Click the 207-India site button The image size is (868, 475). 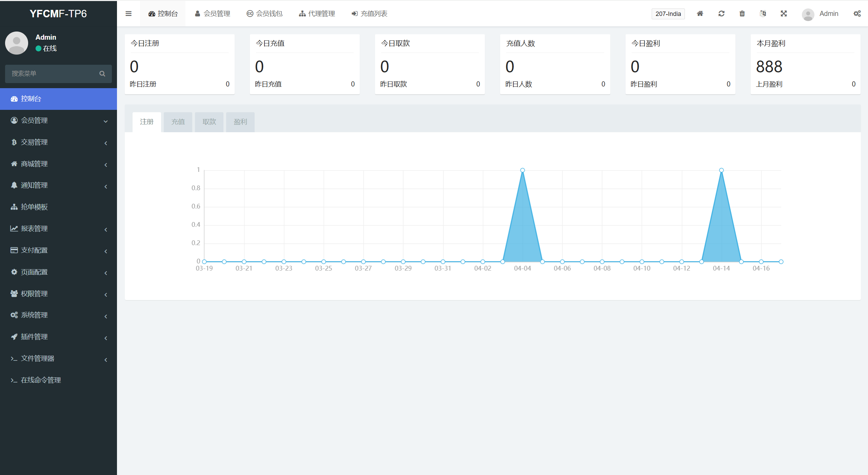point(668,14)
